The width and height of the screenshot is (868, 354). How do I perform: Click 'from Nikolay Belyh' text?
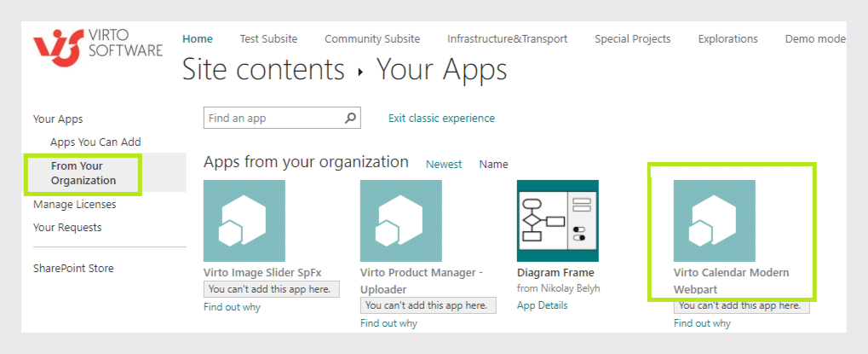[x=559, y=288]
